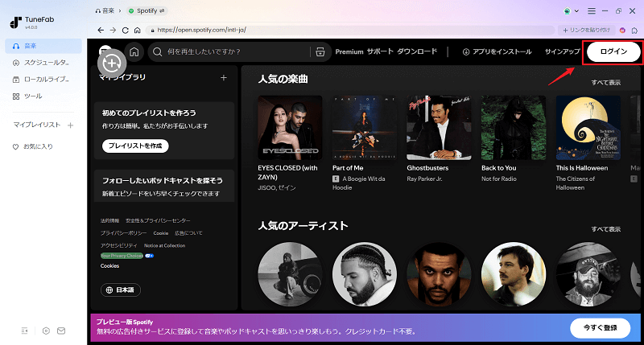Open the This Is Halloween album cover

click(588, 128)
